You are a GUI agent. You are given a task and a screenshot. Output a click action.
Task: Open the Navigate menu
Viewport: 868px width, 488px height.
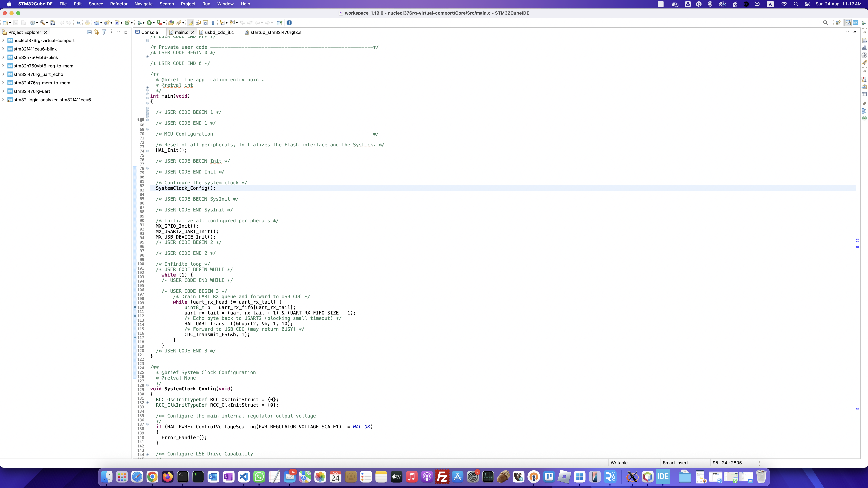(x=144, y=4)
